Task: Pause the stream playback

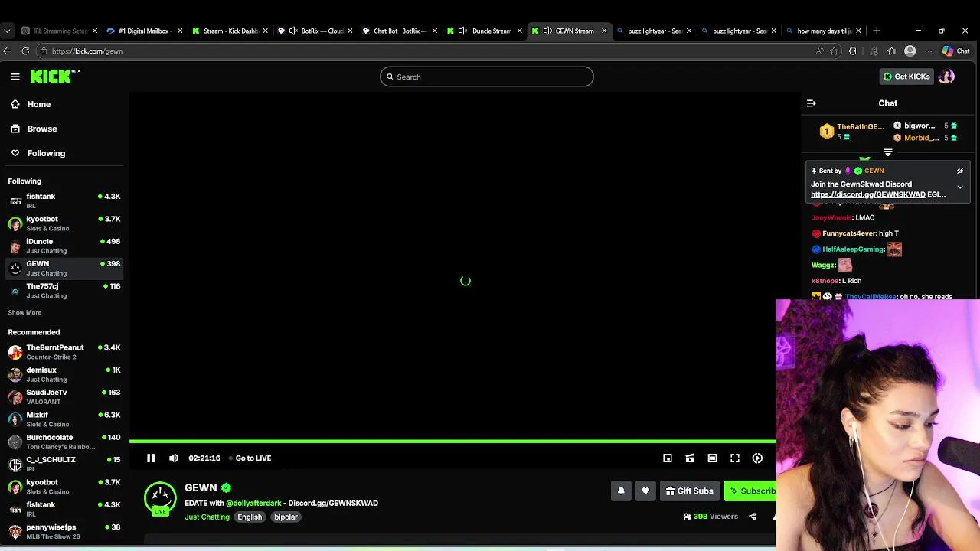Action: point(151,458)
